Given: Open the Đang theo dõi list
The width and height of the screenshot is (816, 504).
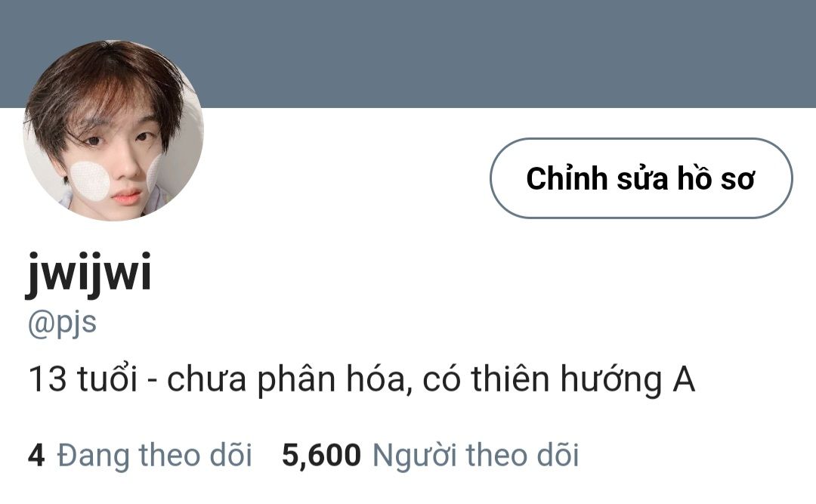Looking at the screenshot, I should tap(155, 455).
